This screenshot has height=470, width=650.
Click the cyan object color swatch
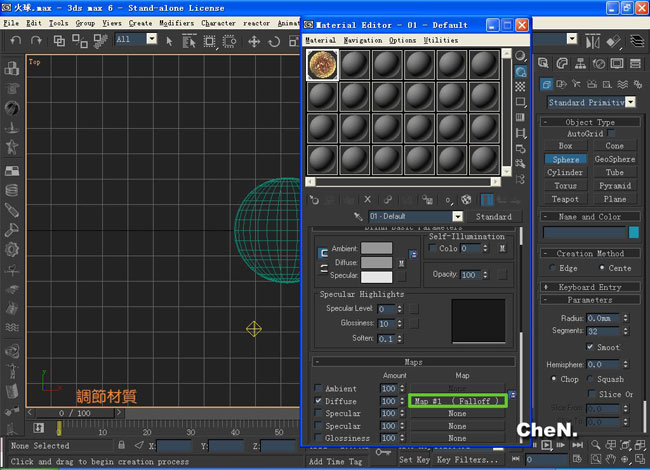point(633,232)
